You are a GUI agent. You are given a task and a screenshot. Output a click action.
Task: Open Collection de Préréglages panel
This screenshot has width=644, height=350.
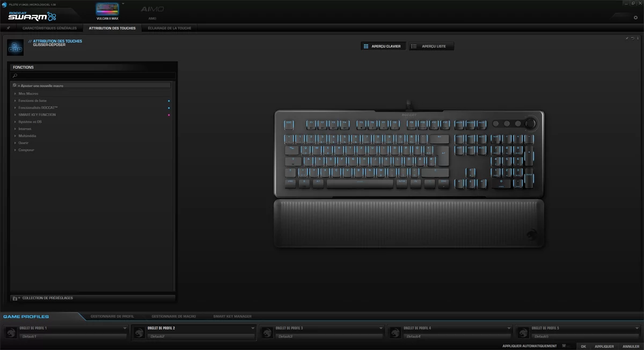[x=93, y=298]
